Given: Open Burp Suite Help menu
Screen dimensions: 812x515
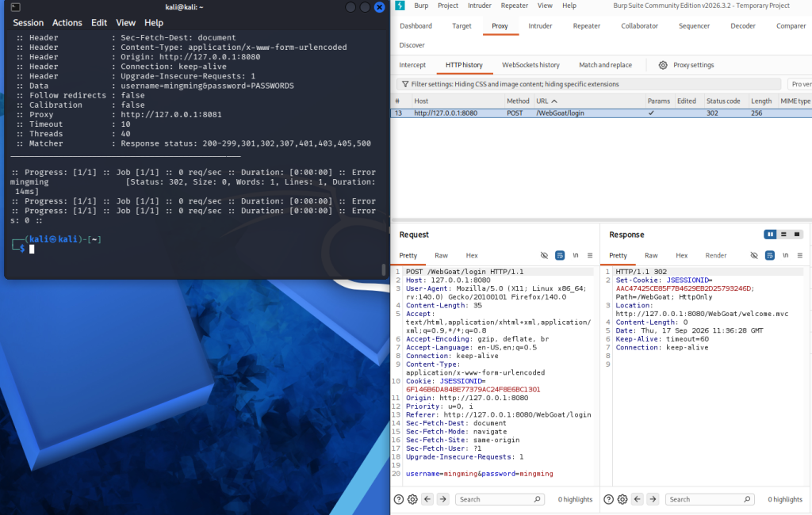Looking at the screenshot, I should click(569, 6).
